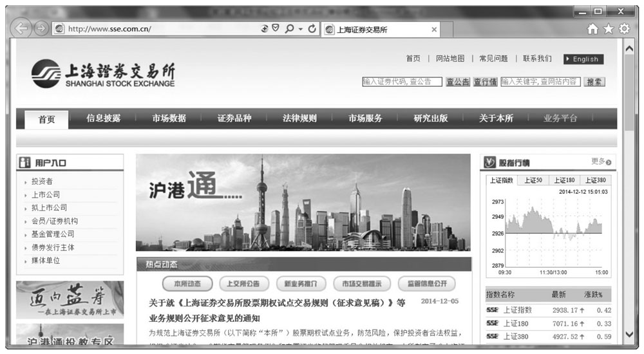Viewport: 644px width, 354px height.
Task: Select the 首页 navigation tab
Action: pos(46,120)
